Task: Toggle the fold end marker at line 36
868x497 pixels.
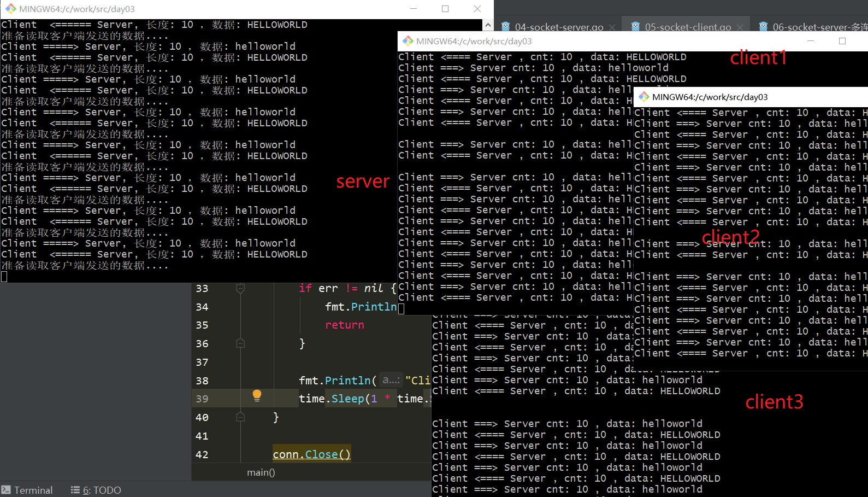Action: 240,343
